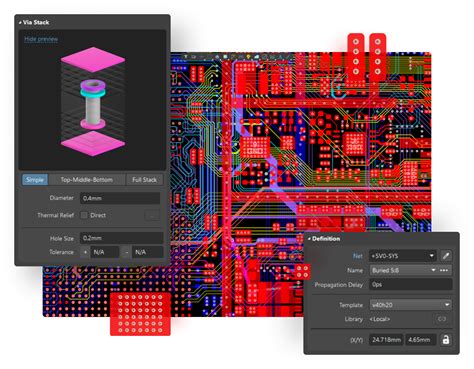The image size is (474, 369).
Task: Collapse the Definition section triangle
Action: click(309, 239)
